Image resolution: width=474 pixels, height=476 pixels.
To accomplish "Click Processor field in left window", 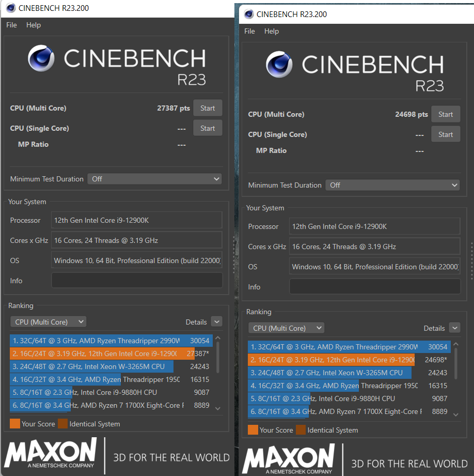I will tap(137, 220).
